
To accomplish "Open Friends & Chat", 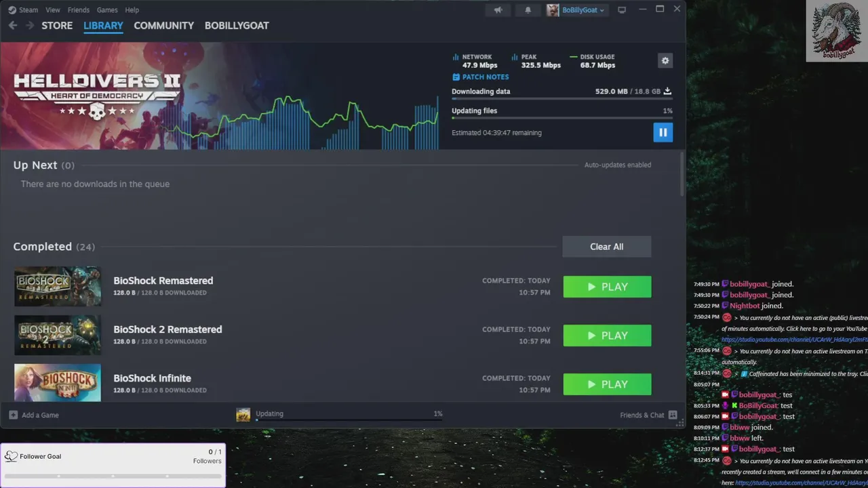I will [x=642, y=415].
